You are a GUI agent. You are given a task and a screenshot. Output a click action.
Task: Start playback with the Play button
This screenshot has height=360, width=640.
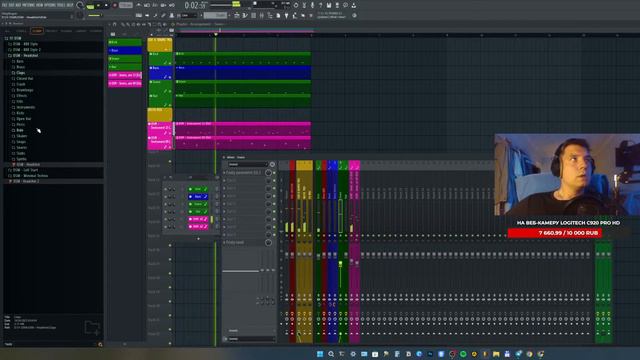coord(98,5)
